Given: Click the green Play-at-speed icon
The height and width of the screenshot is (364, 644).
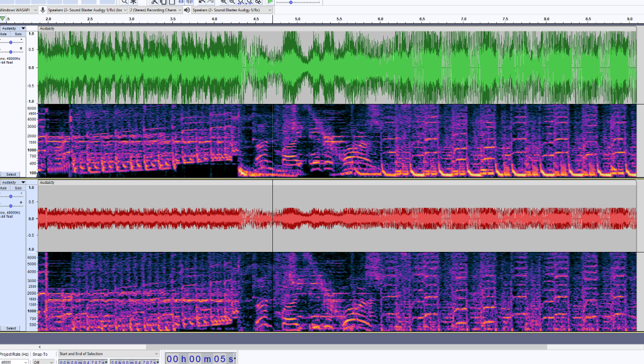Looking at the screenshot, I should (270, 2).
